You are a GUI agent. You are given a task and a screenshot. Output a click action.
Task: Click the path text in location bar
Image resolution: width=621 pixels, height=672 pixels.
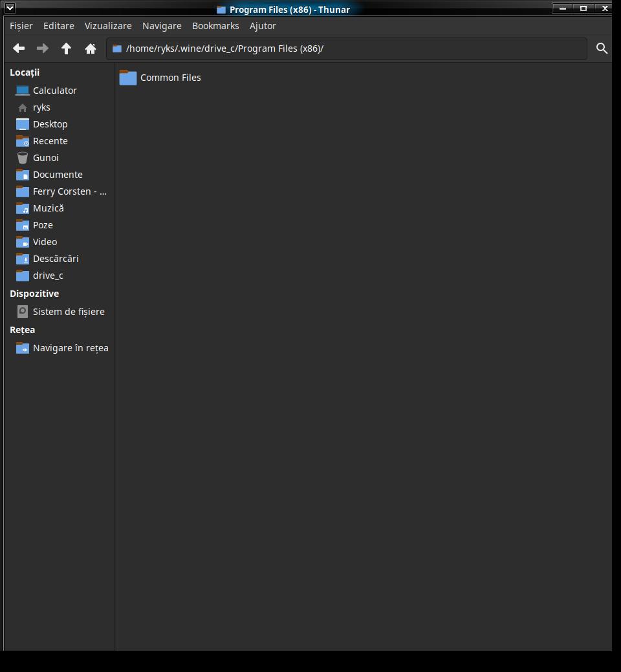pos(224,49)
